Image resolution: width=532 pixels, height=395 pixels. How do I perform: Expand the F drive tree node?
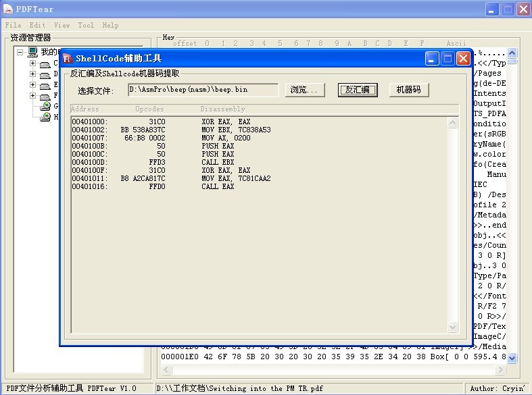tap(32, 96)
